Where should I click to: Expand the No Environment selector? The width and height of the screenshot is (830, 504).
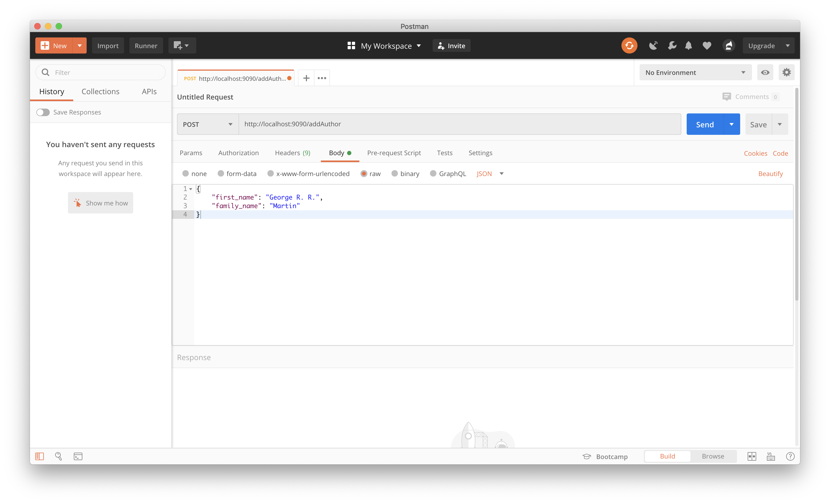pyautogui.click(x=695, y=72)
